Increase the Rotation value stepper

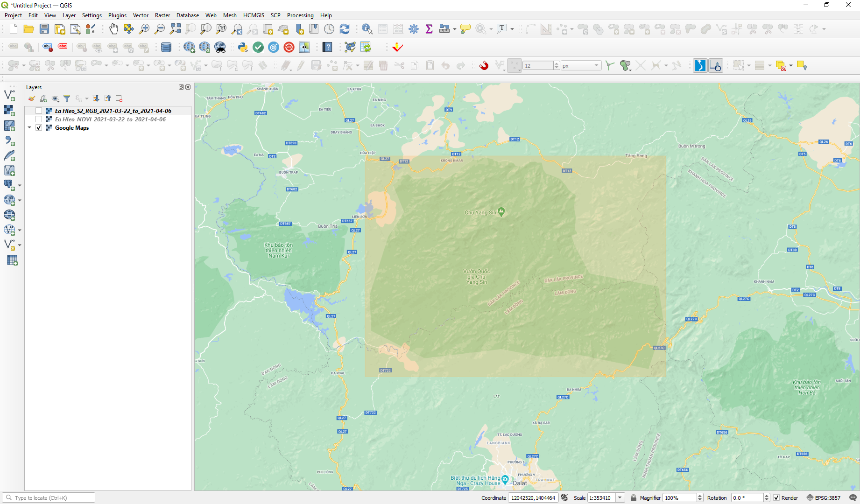point(767,496)
